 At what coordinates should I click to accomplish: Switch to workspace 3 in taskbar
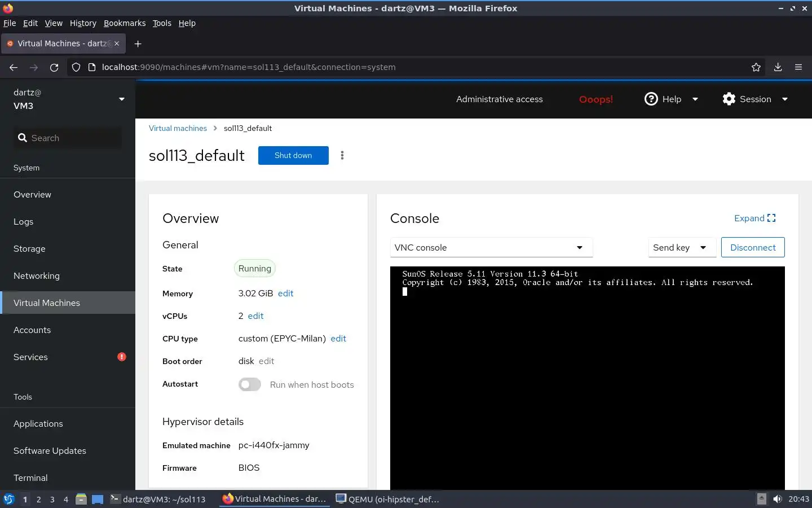52,499
